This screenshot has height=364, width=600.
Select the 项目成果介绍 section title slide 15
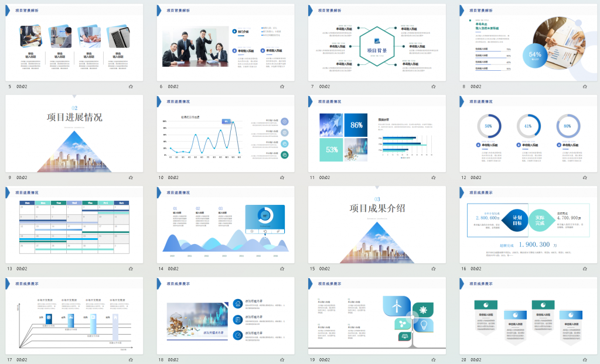click(377, 225)
